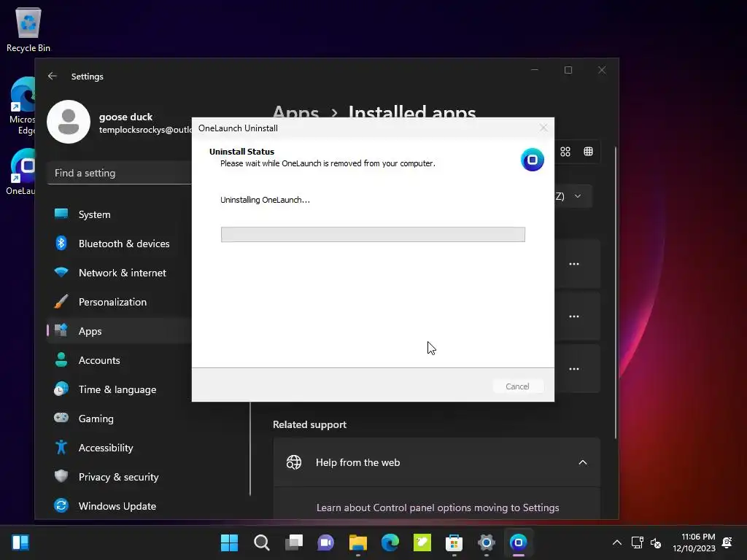Click Apps in the breadcrumb heading
The image size is (747, 560).
click(x=296, y=113)
